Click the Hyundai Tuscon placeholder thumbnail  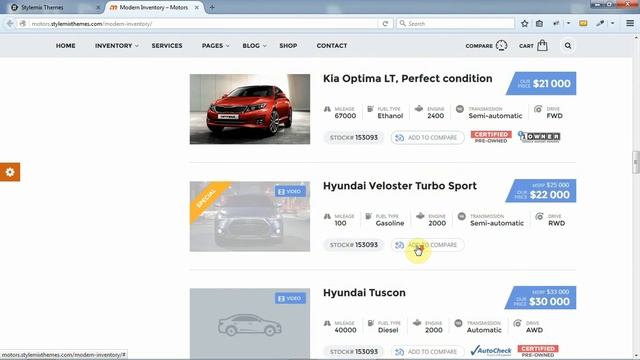tap(250, 324)
